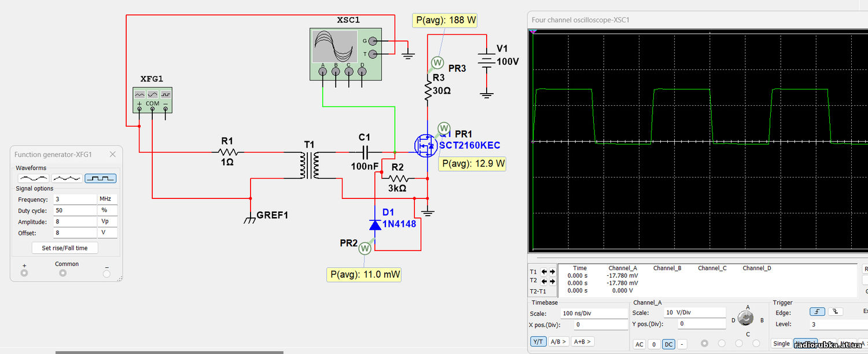This screenshot has height=354, width=868.
Task: Select the XSC1 oscilloscope instrument icon
Action: [x=345, y=54]
